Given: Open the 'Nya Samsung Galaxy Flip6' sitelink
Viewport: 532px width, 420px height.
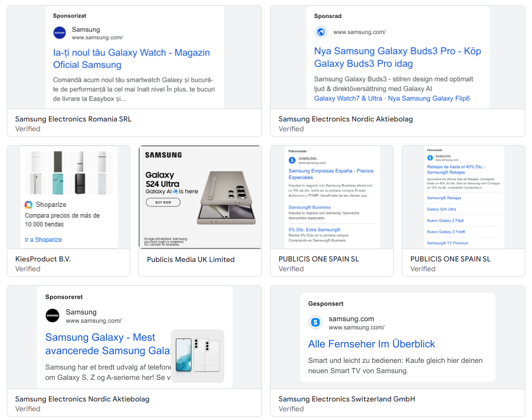Looking at the screenshot, I should [429, 98].
